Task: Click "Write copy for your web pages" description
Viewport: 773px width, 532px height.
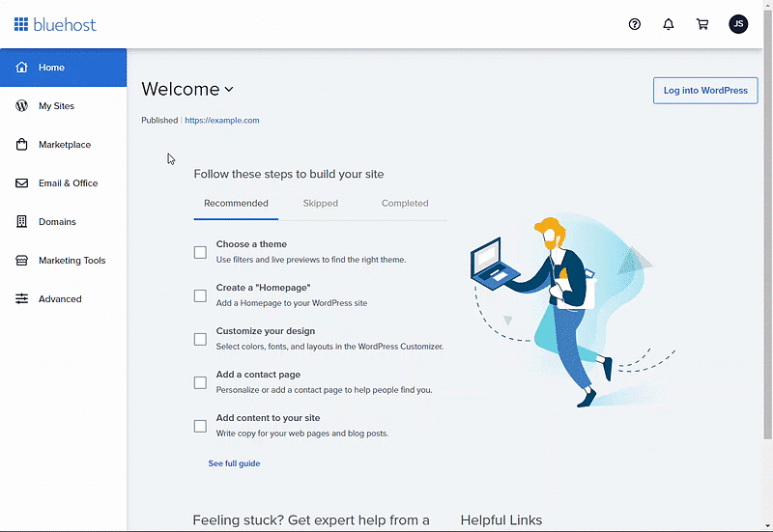Action: coord(302,434)
